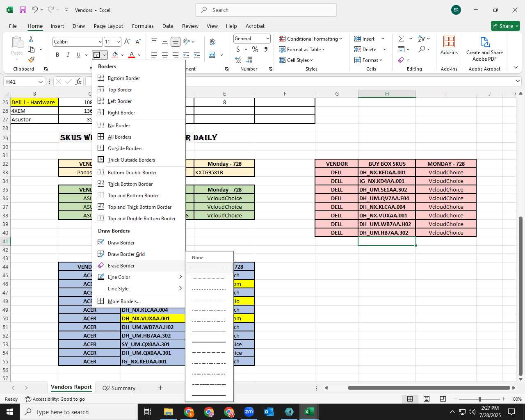Toggle Top Align for the cell
The height and width of the screenshot is (420, 525).
154,41
